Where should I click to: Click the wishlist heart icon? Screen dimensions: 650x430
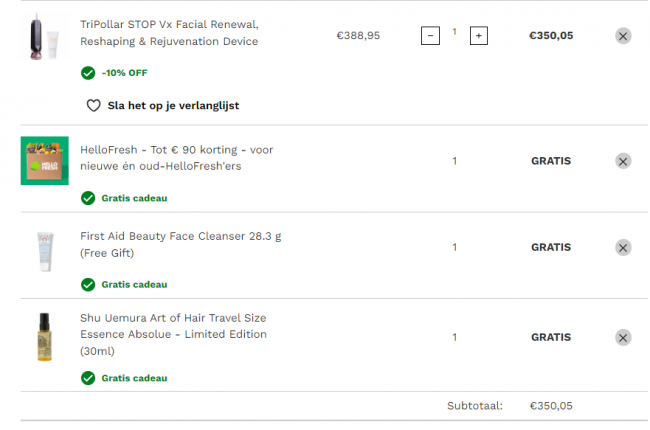[x=94, y=105]
